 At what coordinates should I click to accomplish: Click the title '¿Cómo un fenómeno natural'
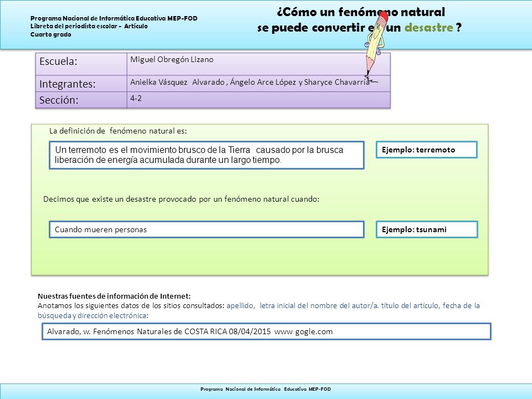point(361,12)
